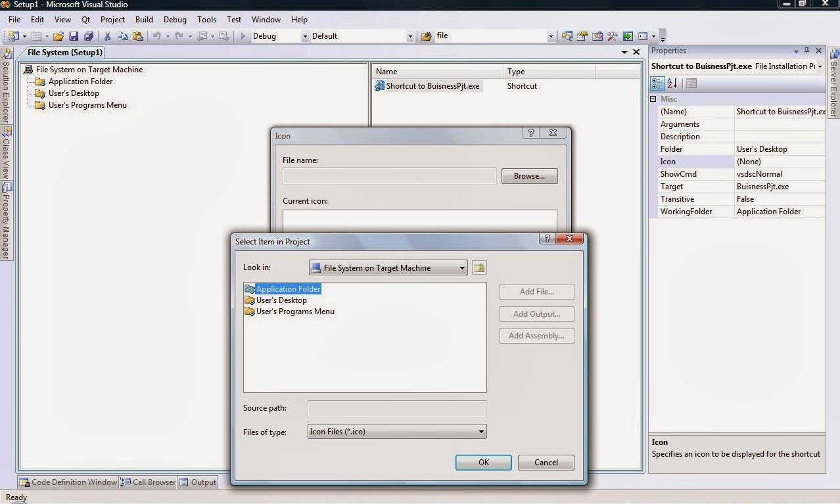Open the Qt menu

click(86, 20)
